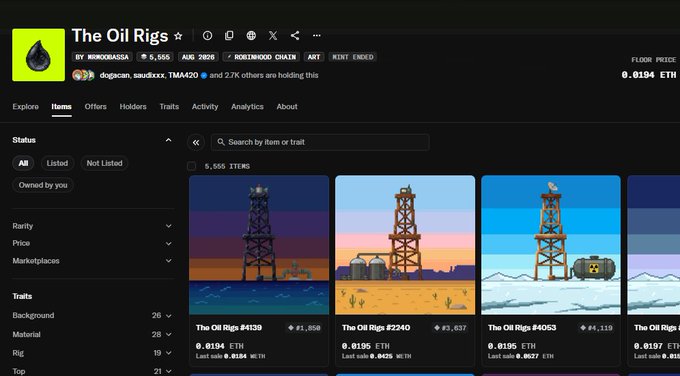Viewport: 680px width, 376px height.
Task: Click the holder avatars group
Action: click(83, 75)
